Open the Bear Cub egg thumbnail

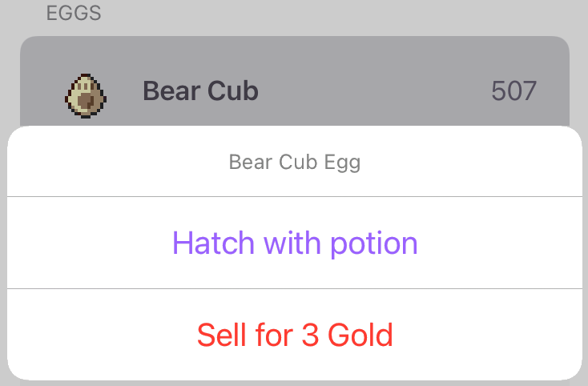tap(85, 95)
